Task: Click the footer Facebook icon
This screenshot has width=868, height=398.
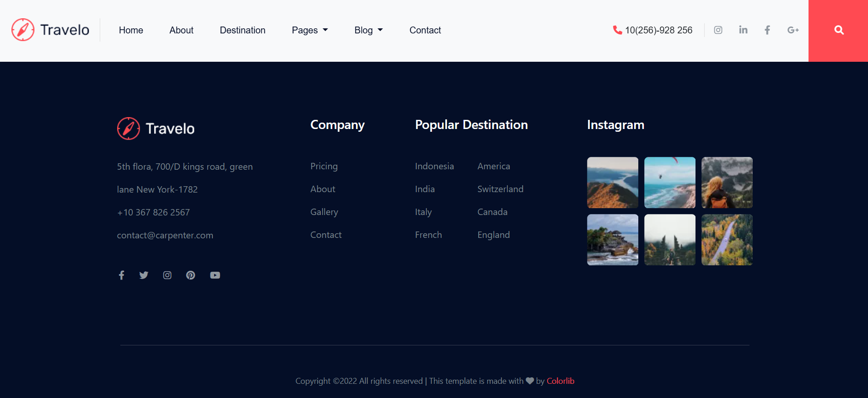Action: [x=121, y=275]
